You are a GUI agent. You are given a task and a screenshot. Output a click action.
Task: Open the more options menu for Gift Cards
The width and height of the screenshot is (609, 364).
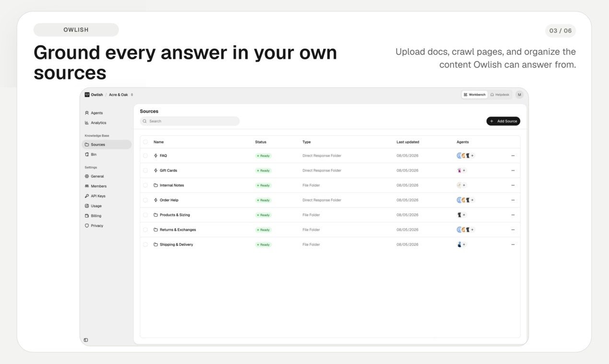[x=513, y=171]
